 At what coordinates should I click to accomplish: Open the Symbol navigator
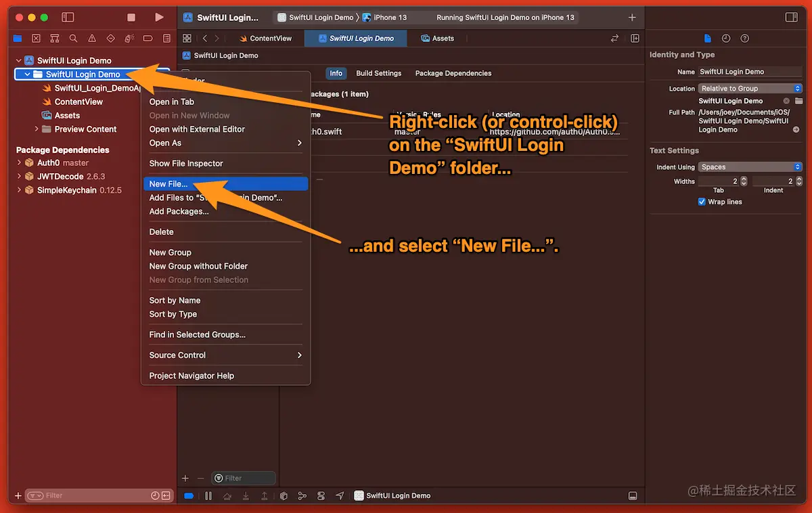pos(55,39)
